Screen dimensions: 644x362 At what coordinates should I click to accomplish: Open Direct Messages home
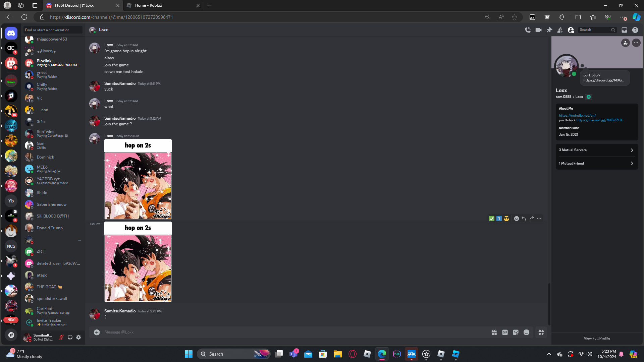(x=11, y=33)
